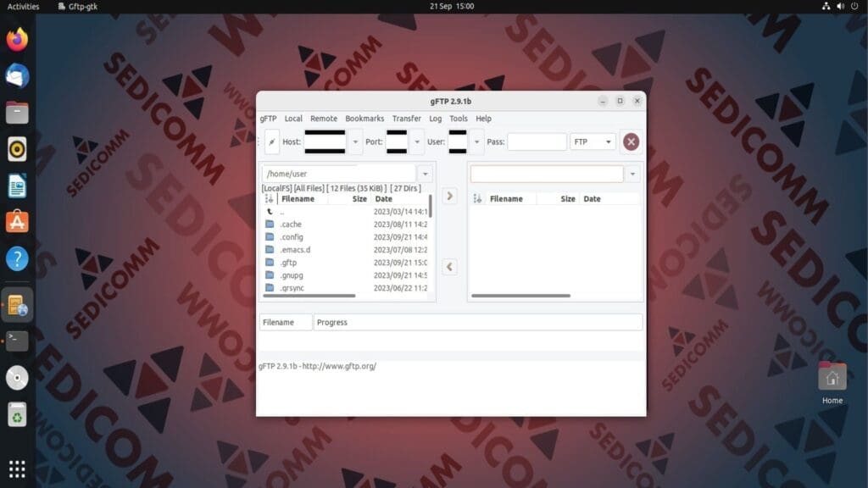Click the power icon in the top bar
This screenshot has width=868, height=488.
click(854, 6)
